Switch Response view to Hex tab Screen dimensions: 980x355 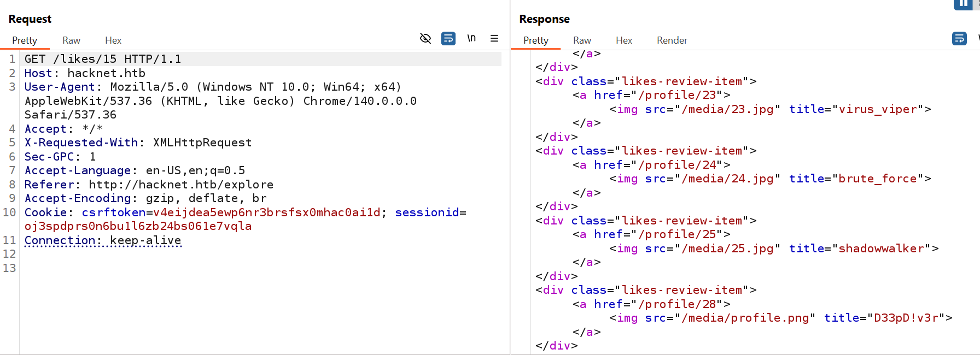(623, 40)
